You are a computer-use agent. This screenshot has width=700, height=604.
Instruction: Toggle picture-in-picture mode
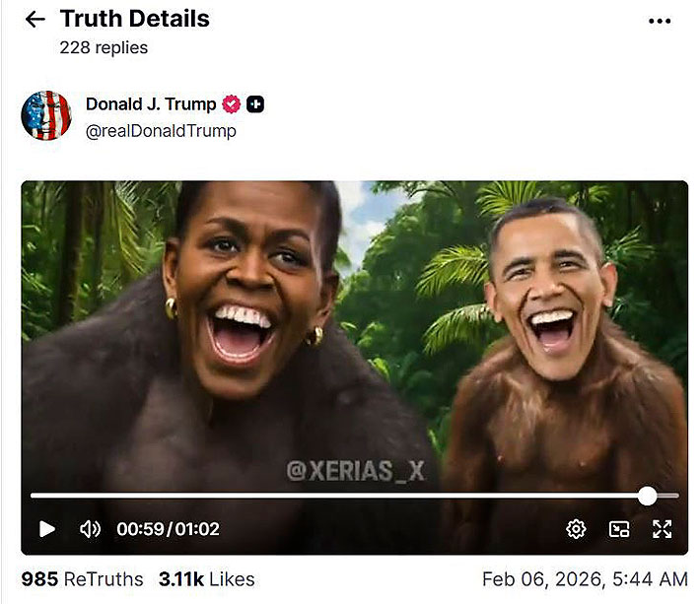[x=619, y=529]
